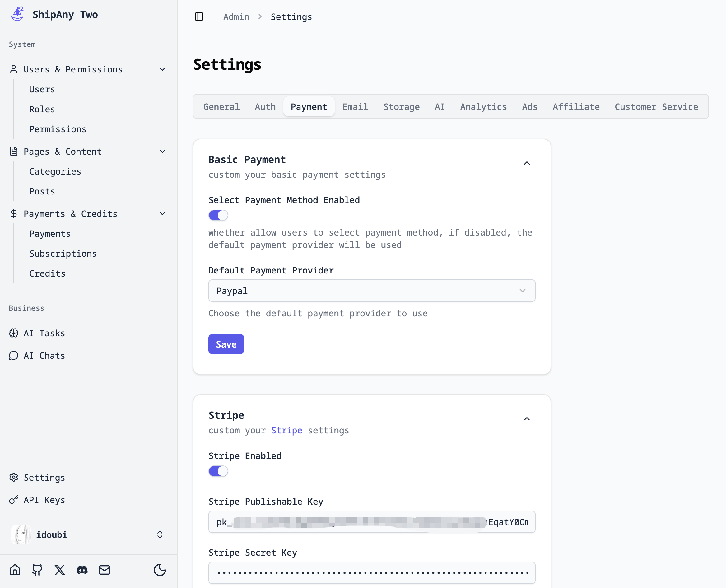Click into the Stripe Secret Key field

371,573
